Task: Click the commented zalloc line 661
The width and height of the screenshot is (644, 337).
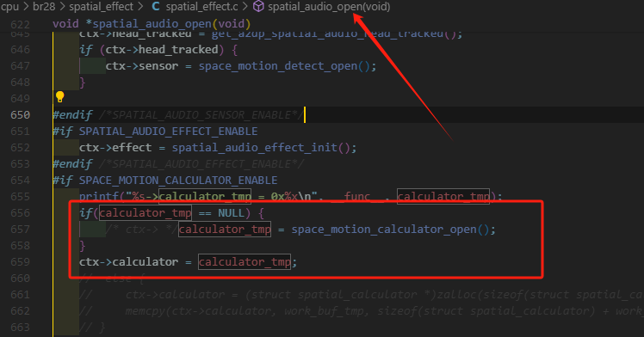Action: [x=362, y=295]
